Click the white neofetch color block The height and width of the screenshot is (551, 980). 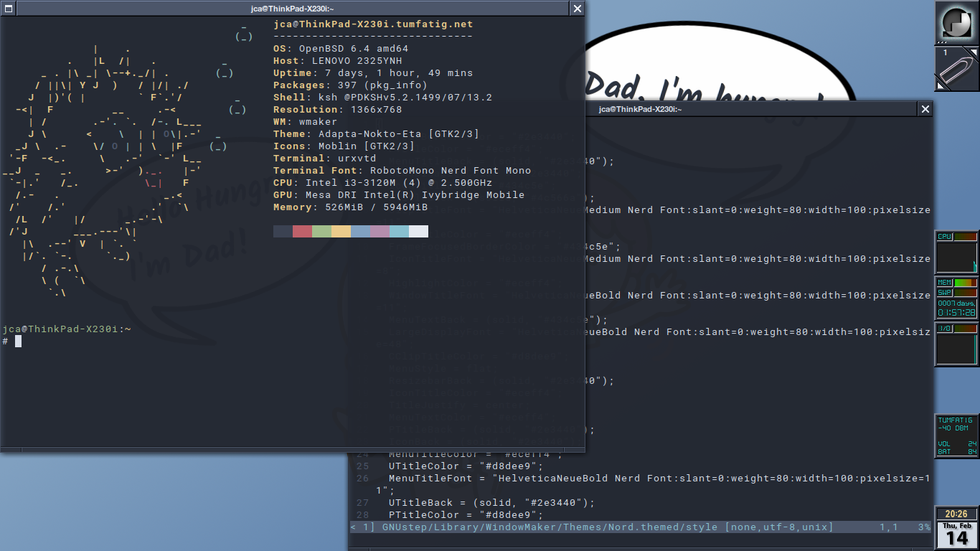418,231
